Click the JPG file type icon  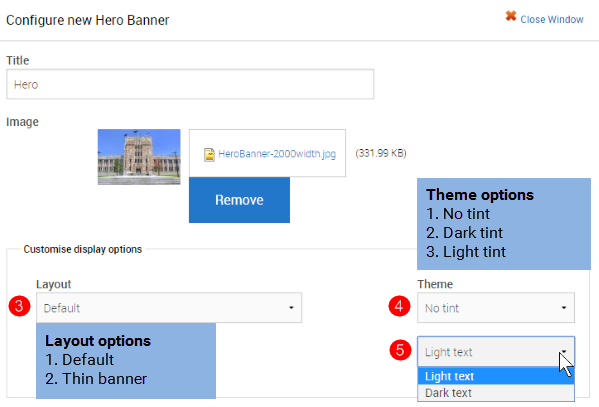pos(209,154)
